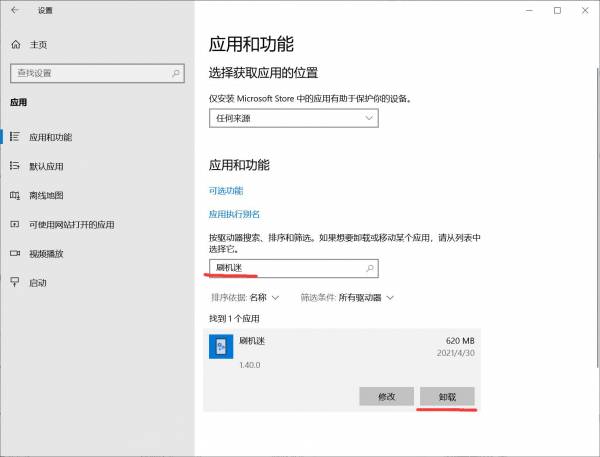Image resolution: width=600 pixels, height=457 pixels.
Task: Maximize the 设置 window
Action: pyautogui.click(x=558, y=10)
